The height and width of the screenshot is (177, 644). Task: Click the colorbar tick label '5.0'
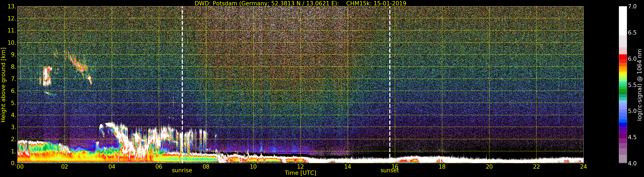(632, 111)
